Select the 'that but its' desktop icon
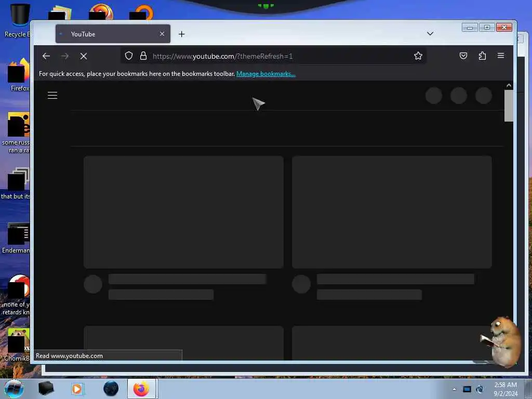 coord(16,183)
